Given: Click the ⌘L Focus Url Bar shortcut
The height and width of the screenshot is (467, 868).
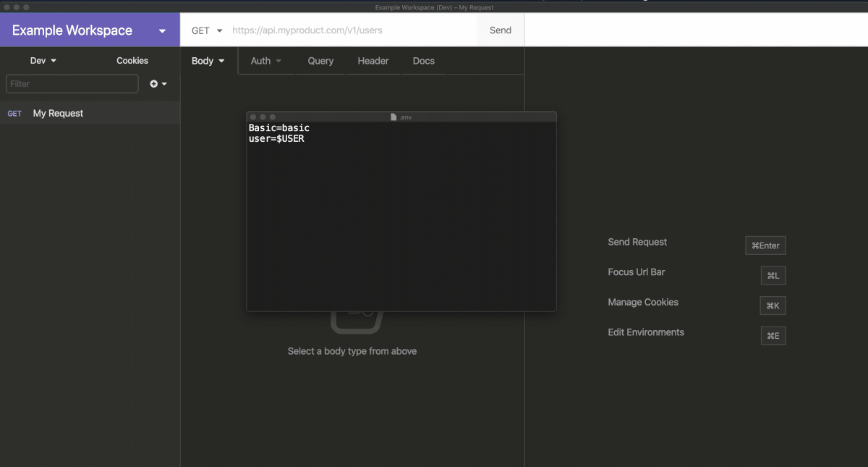Looking at the screenshot, I should (x=773, y=275).
